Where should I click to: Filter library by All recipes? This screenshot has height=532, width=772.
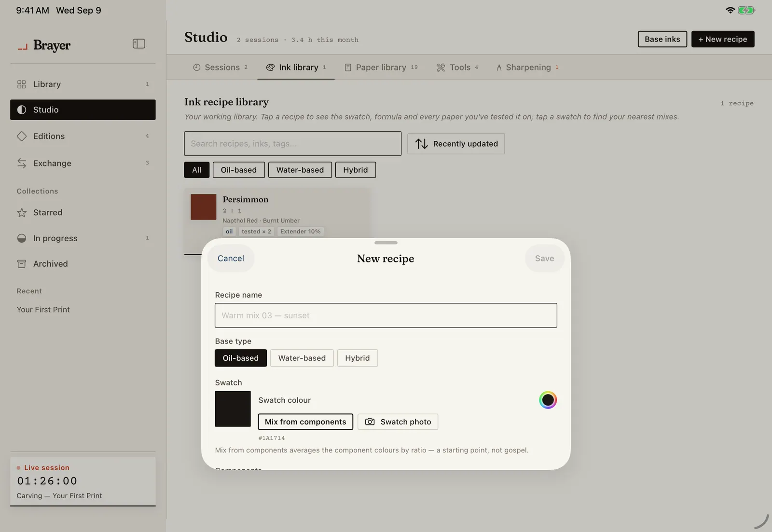coord(197,170)
